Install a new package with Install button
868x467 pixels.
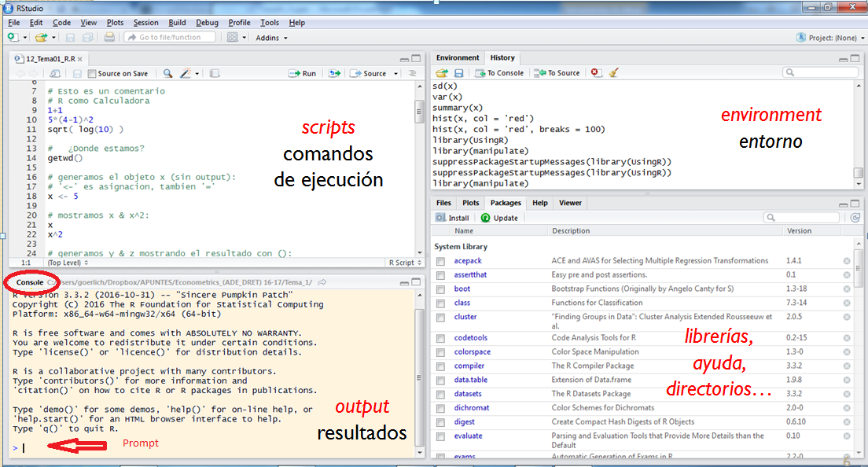(452, 218)
